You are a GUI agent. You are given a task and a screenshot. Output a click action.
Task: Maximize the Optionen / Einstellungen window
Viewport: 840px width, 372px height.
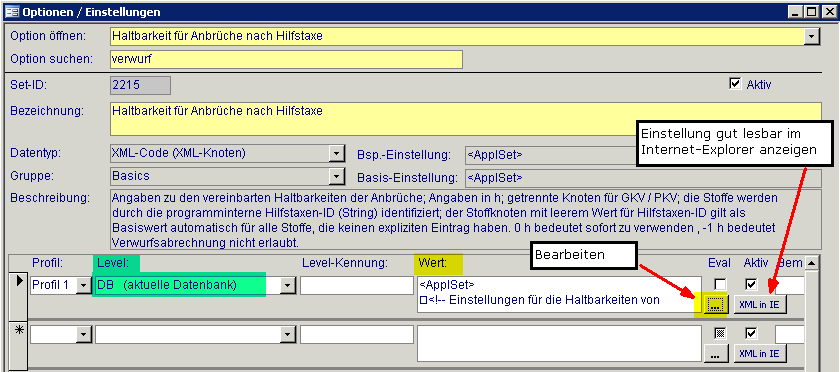pyautogui.click(x=811, y=11)
